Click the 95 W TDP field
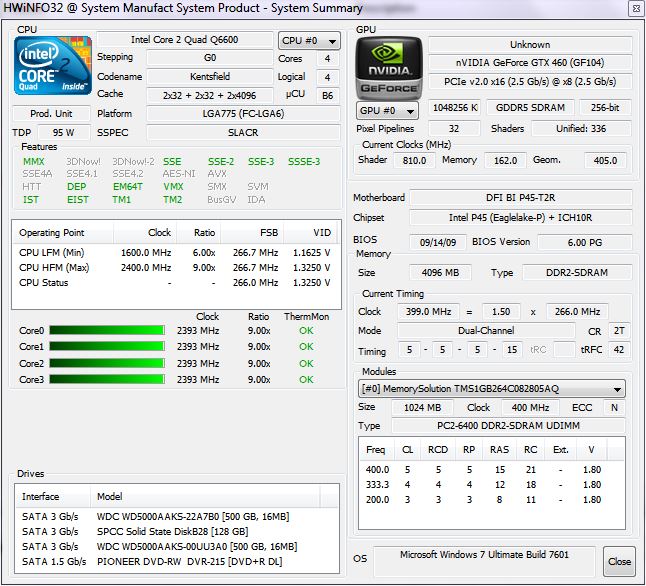 tap(63, 133)
